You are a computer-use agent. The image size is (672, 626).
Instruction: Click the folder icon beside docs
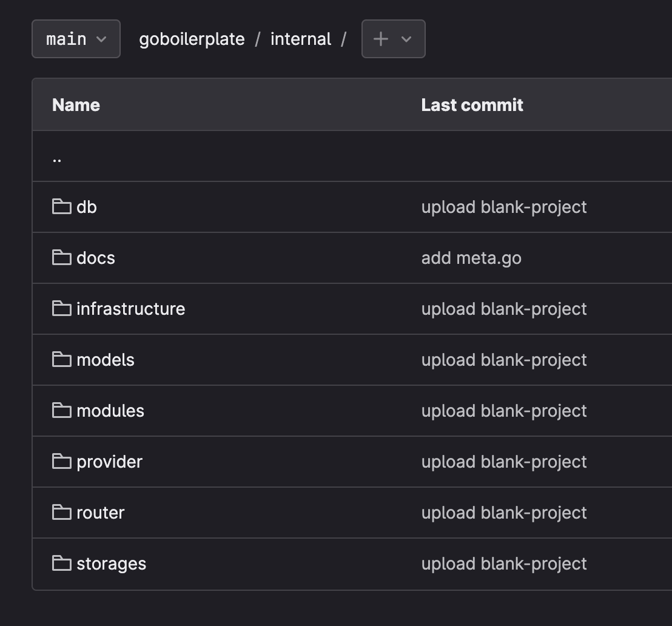coord(61,258)
